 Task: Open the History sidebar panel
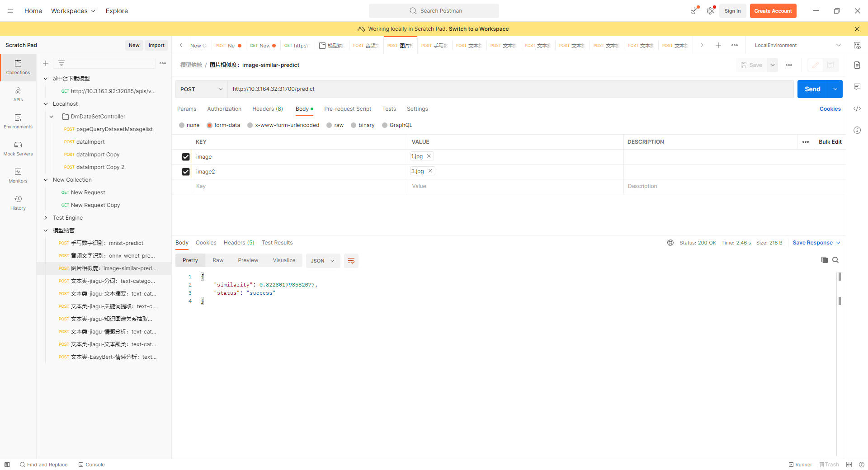[x=18, y=203]
